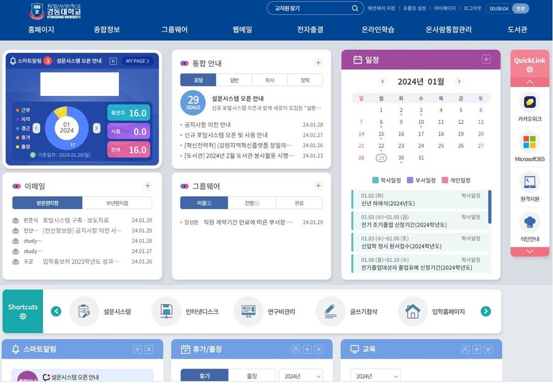Toggle the 학사일정 calendar legend filter
553x392 pixels.
point(387,180)
